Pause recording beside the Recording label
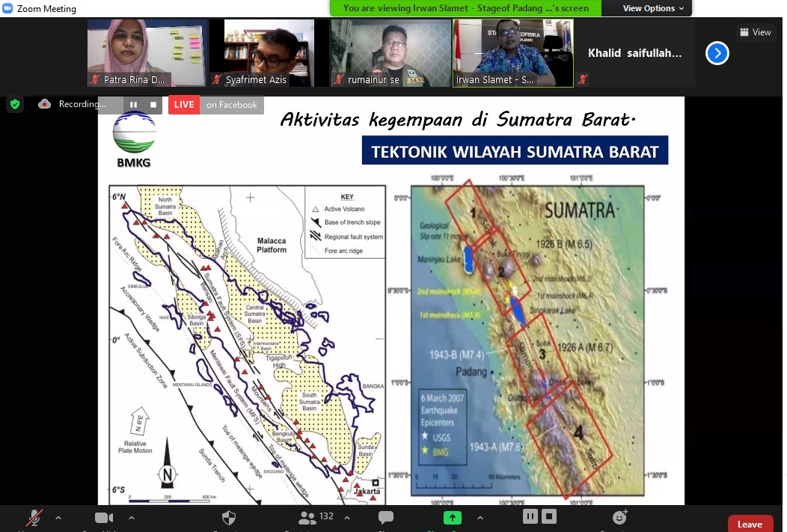This screenshot has width=787, height=532. pos(133,105)
